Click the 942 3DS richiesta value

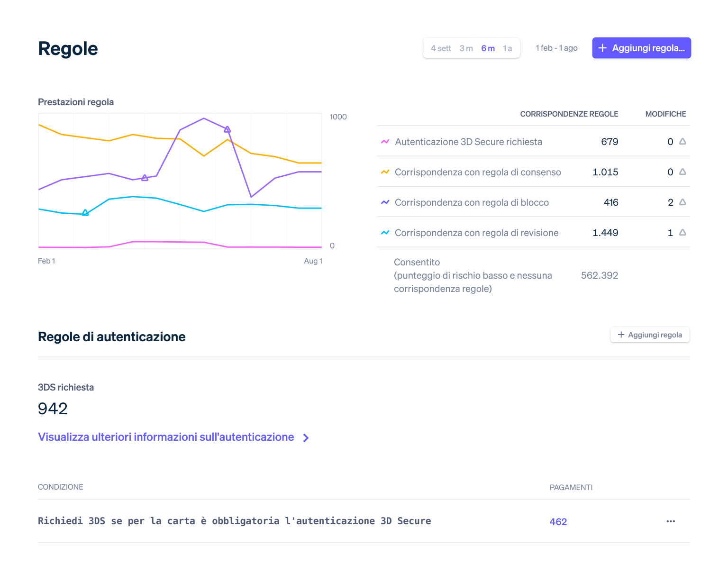[53, 409]
